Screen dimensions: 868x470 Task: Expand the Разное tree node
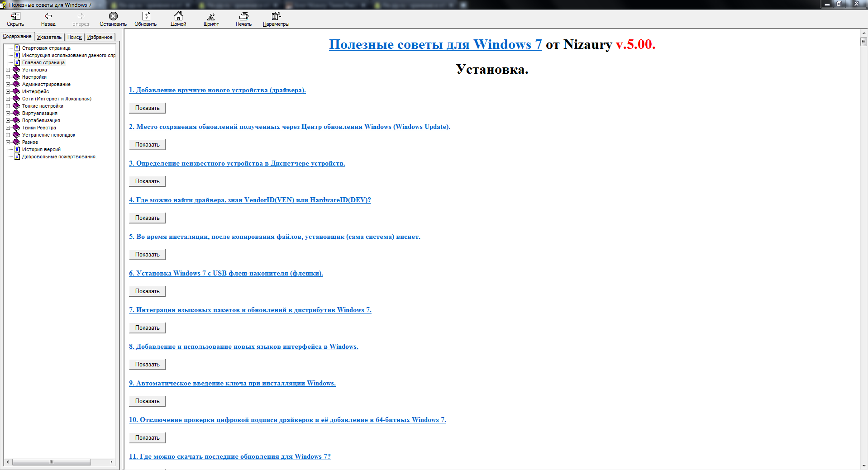tap(8, 142)
